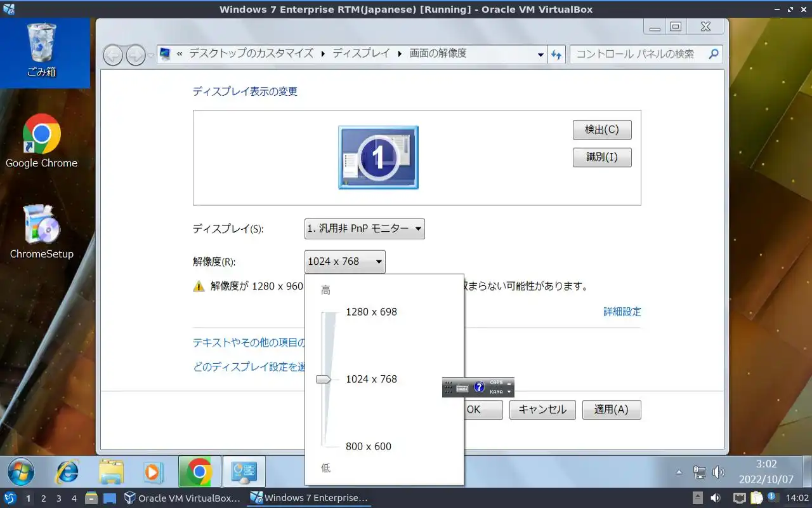The image size is (812, 508).
Task: Open Windows Media Player taskbar icon
Action: coord(154,472)
